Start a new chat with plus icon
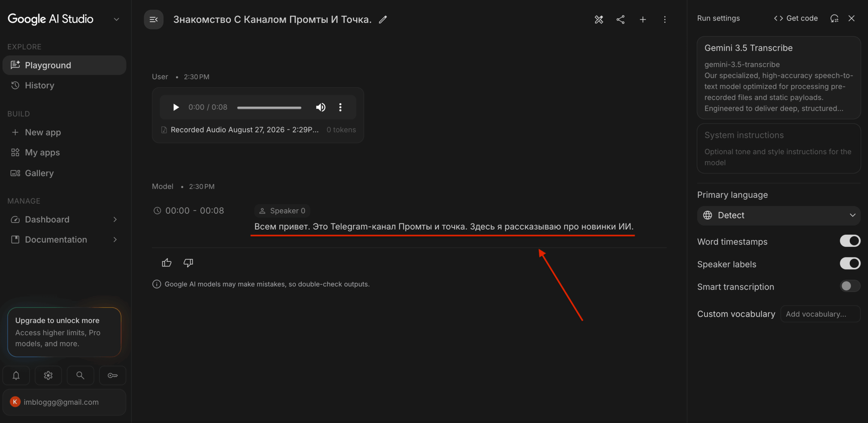Image resolution: width=868 pixels, height=423 pixels. pos(643,20)
